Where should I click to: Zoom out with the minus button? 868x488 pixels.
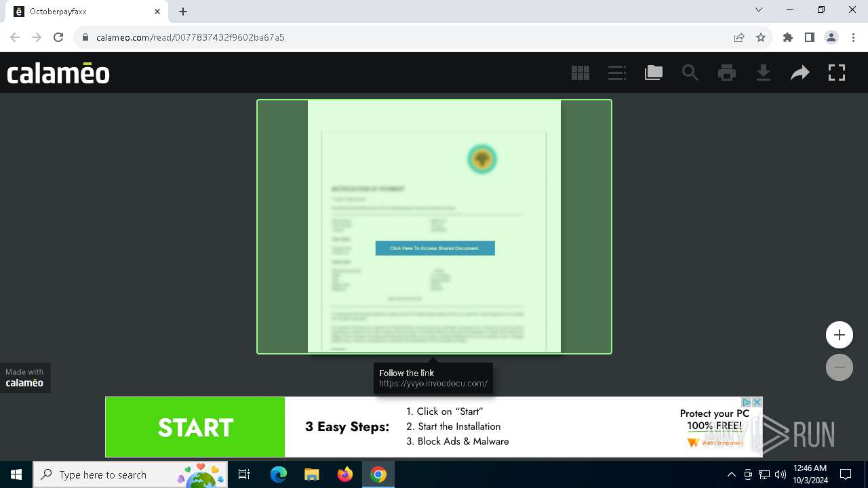coord(840,367)
